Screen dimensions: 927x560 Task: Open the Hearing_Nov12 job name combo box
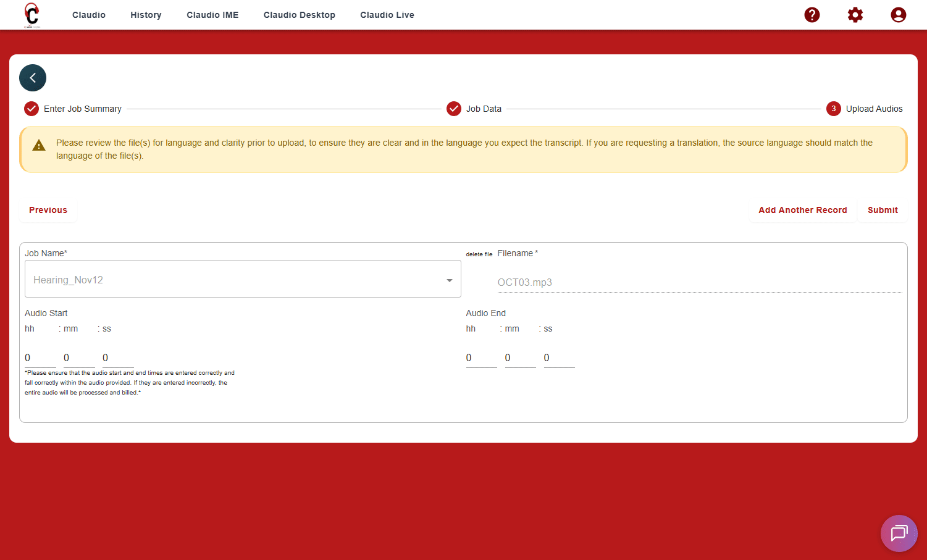(x=235, y=280)
